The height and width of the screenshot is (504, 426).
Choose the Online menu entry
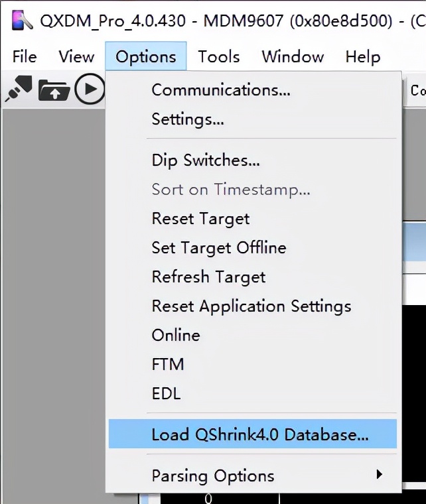[x=252, y=336]
